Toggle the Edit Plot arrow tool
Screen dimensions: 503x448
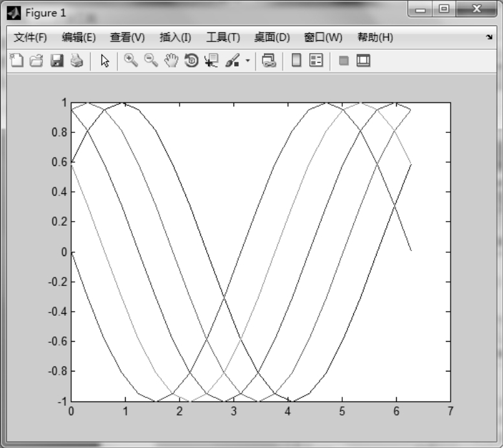[105, 61]
